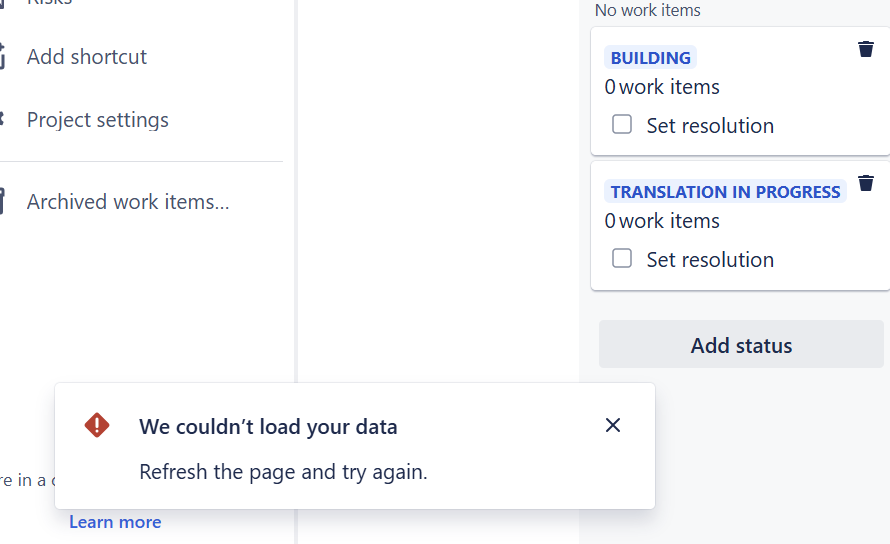Open Archived work items in sidebar

pyautogui.click(x=128, y=202)
